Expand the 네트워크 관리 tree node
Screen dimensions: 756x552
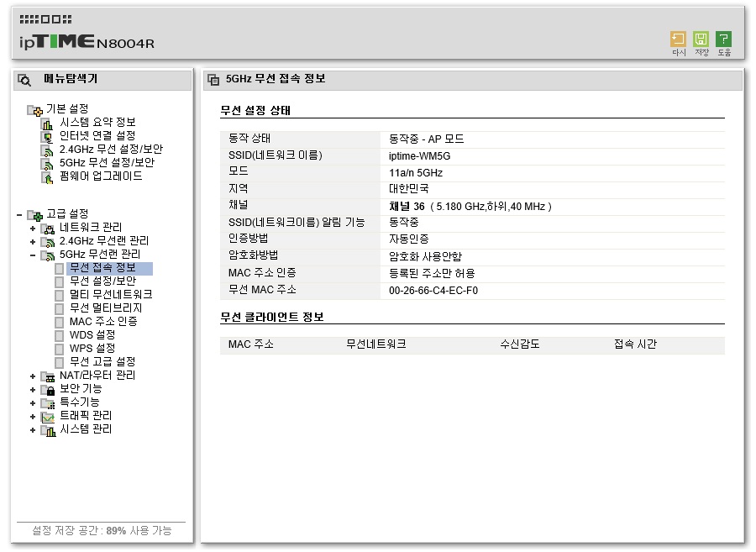point(33,228)
